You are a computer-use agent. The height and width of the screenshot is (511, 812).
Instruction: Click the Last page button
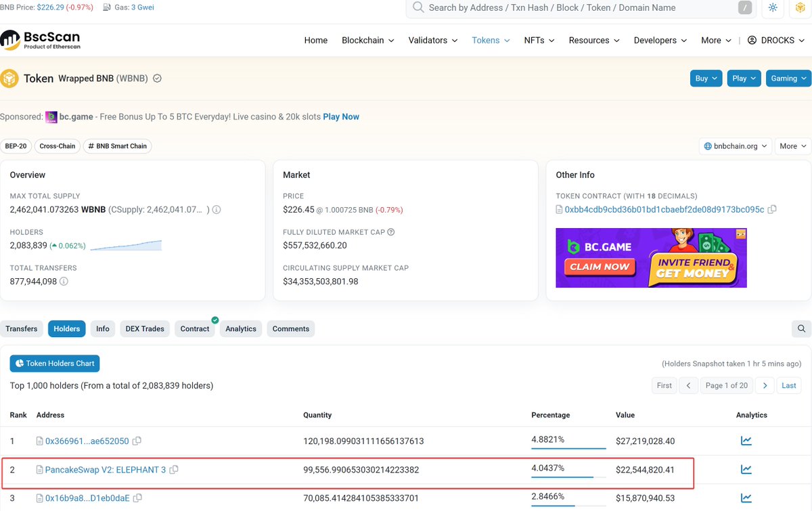[789, 386]
